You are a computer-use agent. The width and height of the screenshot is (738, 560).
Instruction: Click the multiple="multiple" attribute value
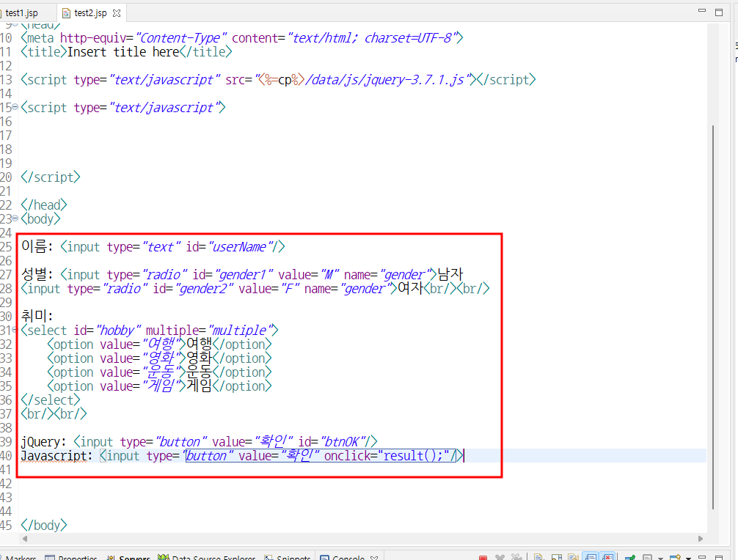[240, 330]
